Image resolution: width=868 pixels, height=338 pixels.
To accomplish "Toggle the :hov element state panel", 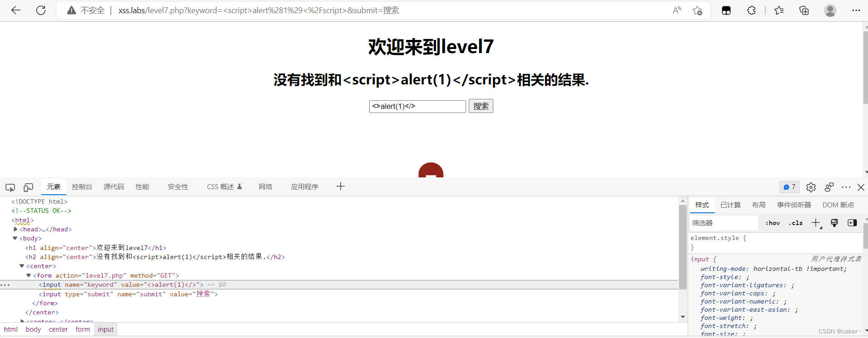I will [x=773, y=223].
